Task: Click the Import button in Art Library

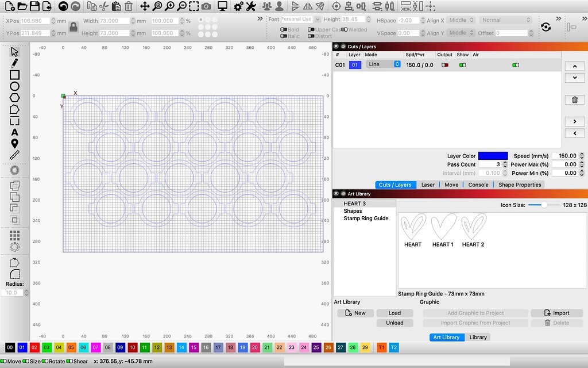Action: coord(556,313)
